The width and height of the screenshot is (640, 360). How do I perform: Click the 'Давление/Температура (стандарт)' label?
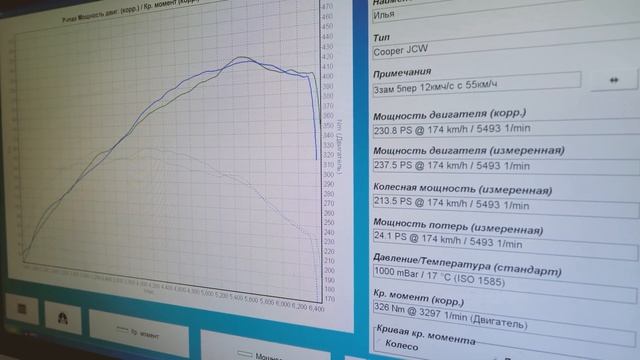[x=467, y=264]
